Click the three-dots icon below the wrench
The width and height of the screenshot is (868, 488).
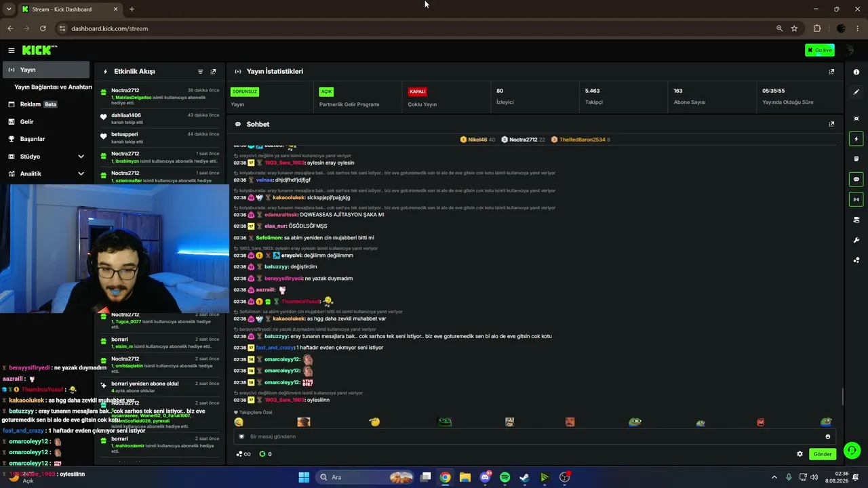[856, 260]
